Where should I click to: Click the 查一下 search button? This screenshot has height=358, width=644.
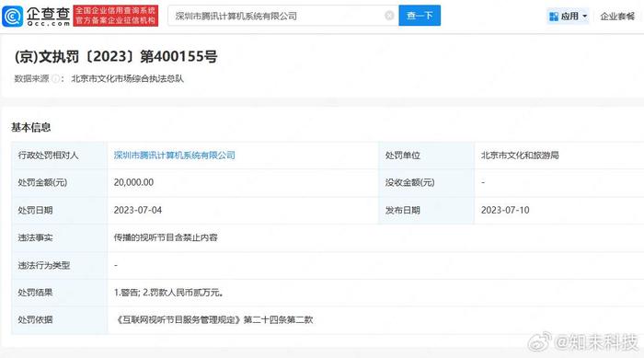(x=420, y=16)
